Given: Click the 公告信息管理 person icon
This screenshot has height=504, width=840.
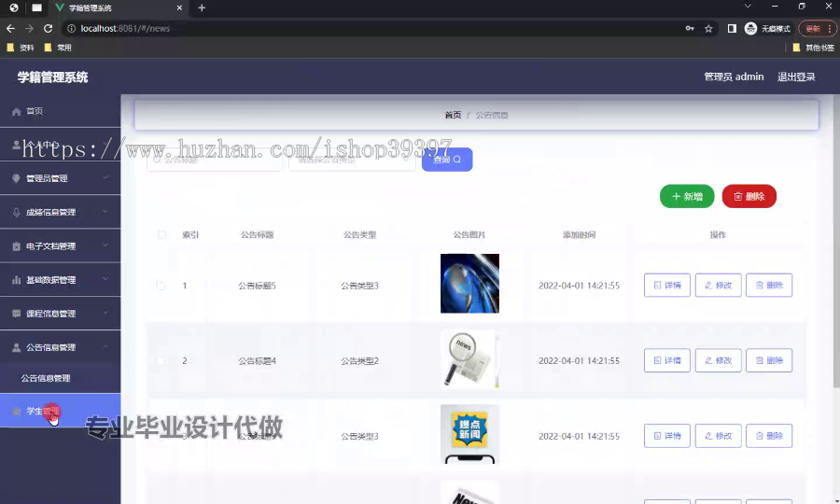Looking at the screenshot, I should tap(16, 347).
